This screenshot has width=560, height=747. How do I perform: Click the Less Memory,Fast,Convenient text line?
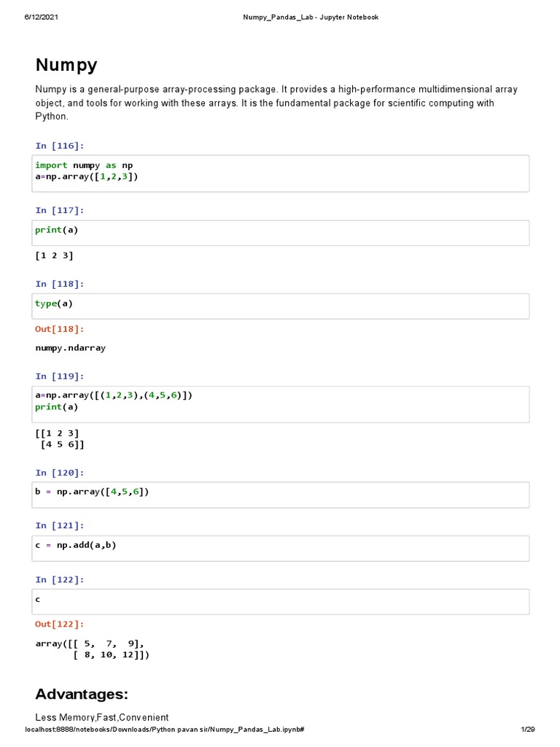(102, 718)
